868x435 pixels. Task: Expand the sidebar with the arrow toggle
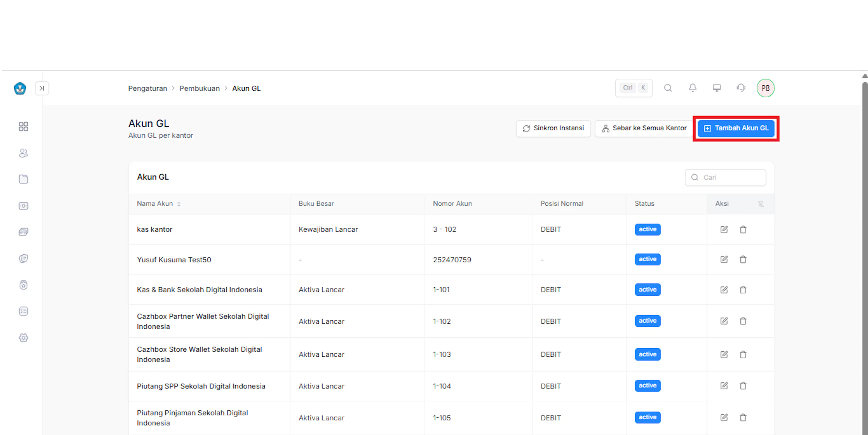coord(42,88)
